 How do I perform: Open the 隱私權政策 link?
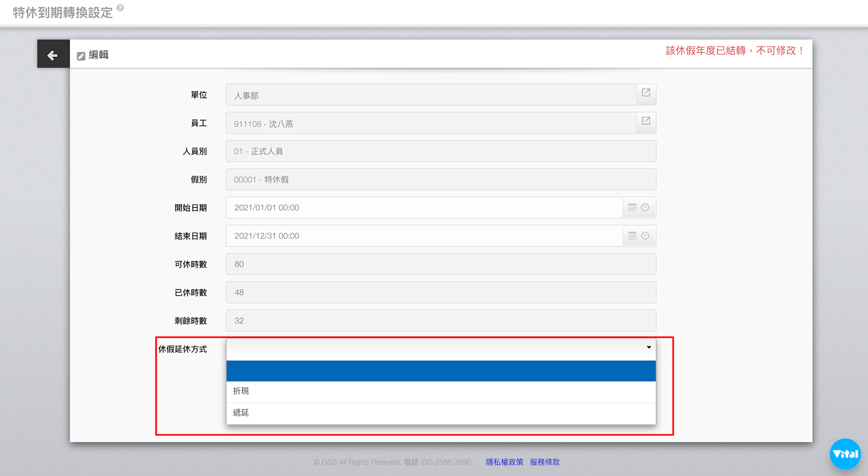coord(504,462)
